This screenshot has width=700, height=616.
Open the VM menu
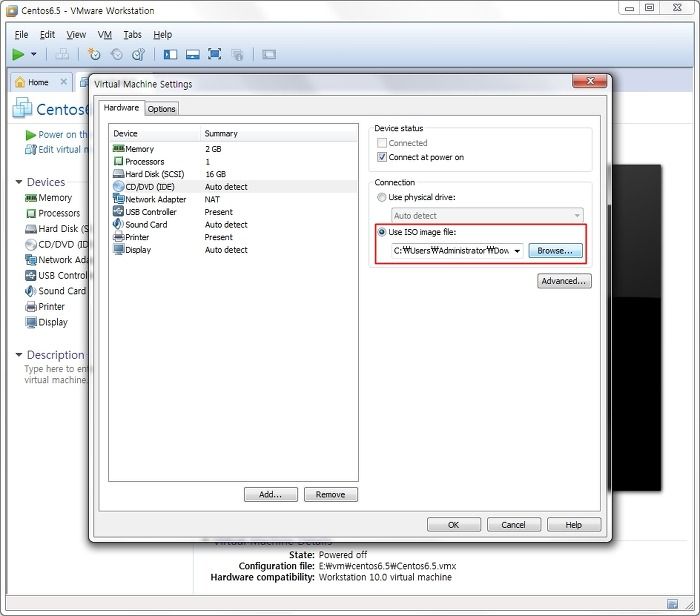coord(104,34)
